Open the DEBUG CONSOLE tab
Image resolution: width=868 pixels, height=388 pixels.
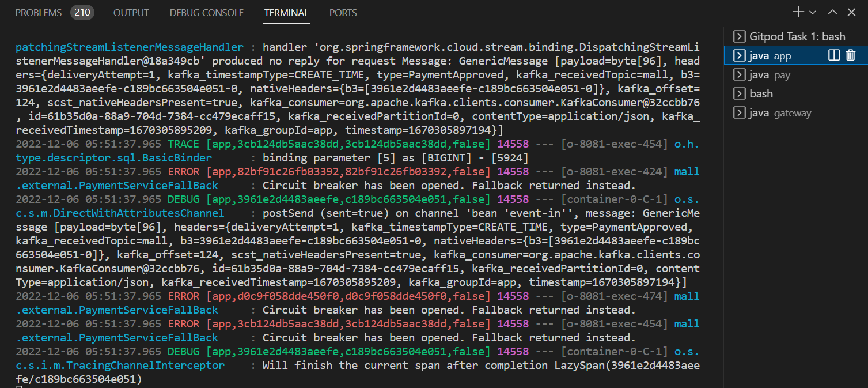(x=206, y=12)
